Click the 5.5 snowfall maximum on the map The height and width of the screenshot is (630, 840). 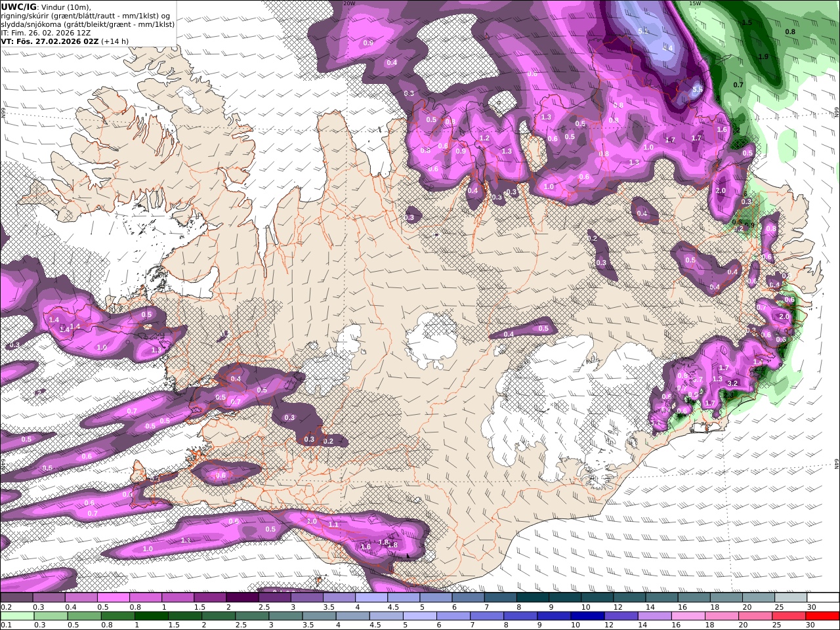[x=698, y=89]
